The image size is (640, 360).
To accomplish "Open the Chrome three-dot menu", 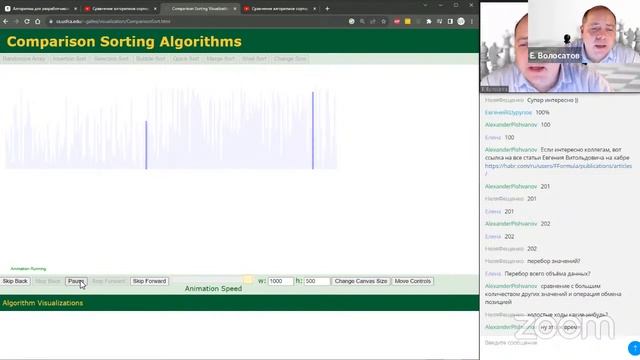I will coord(471,21).
